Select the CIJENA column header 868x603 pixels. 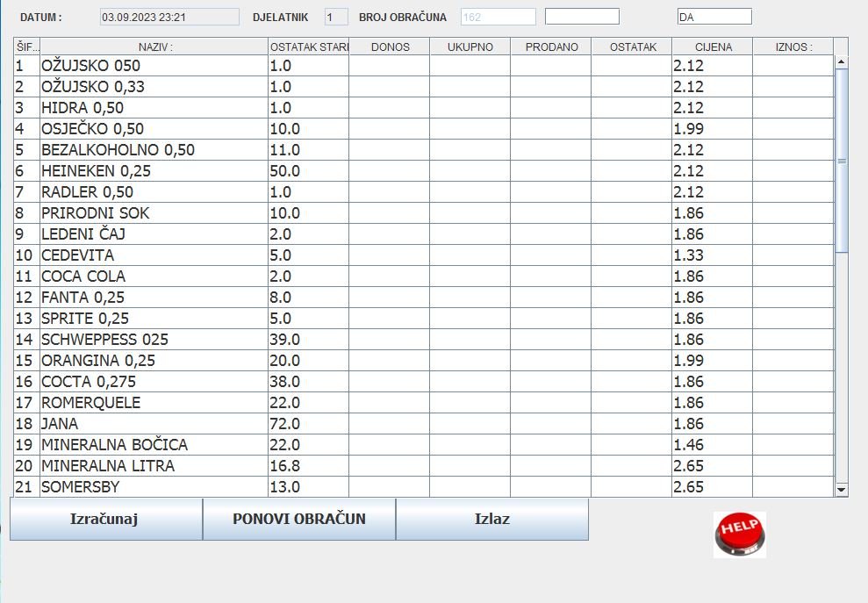713,47
